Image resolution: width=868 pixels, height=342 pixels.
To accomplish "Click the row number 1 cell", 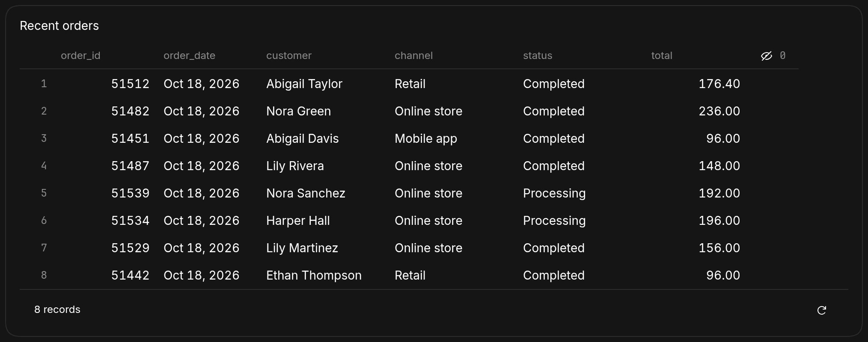I will (x=44, y=84).
